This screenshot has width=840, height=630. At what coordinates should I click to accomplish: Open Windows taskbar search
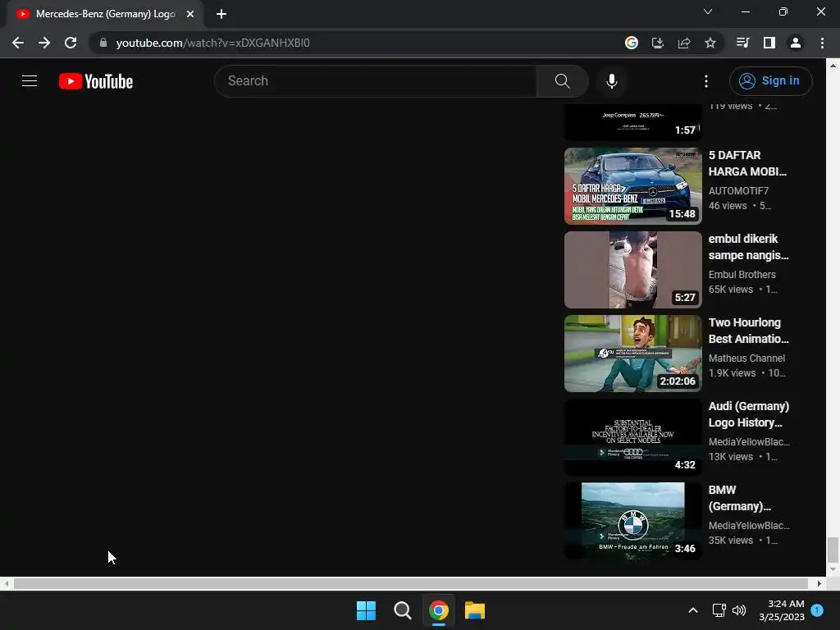(x=402, y=610)
